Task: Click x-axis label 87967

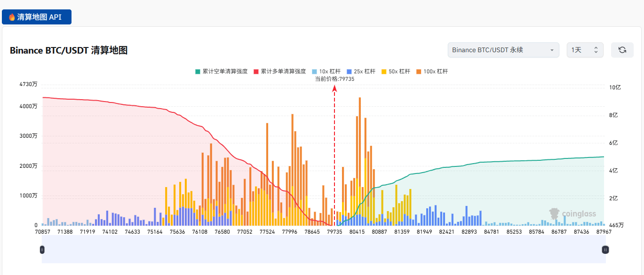Action: [604, 232]
